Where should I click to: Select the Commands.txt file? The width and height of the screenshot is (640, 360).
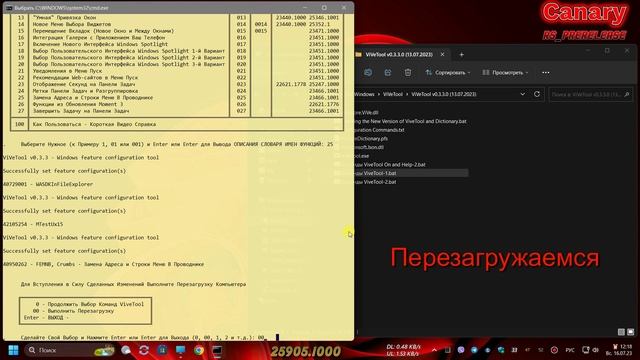point(379,130)
